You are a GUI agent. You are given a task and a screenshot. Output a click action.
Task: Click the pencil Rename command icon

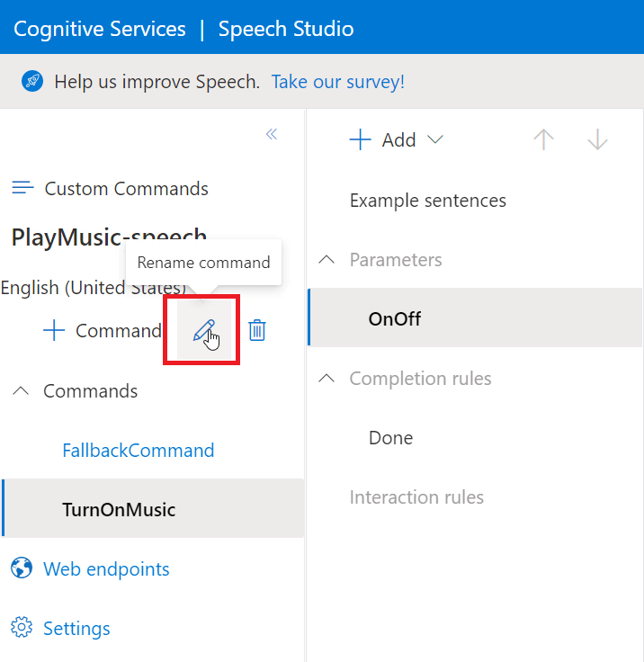pyautogui.click(x=204, y=330)
